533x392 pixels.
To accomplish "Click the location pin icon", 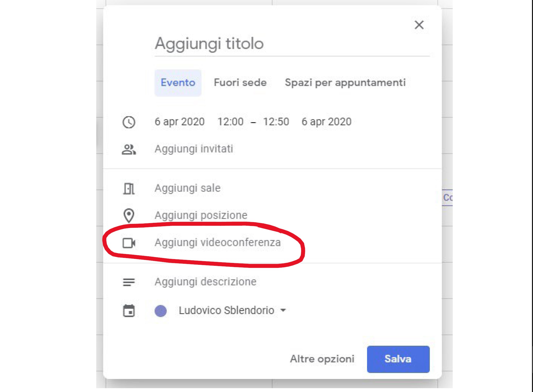I will [129, 215].
